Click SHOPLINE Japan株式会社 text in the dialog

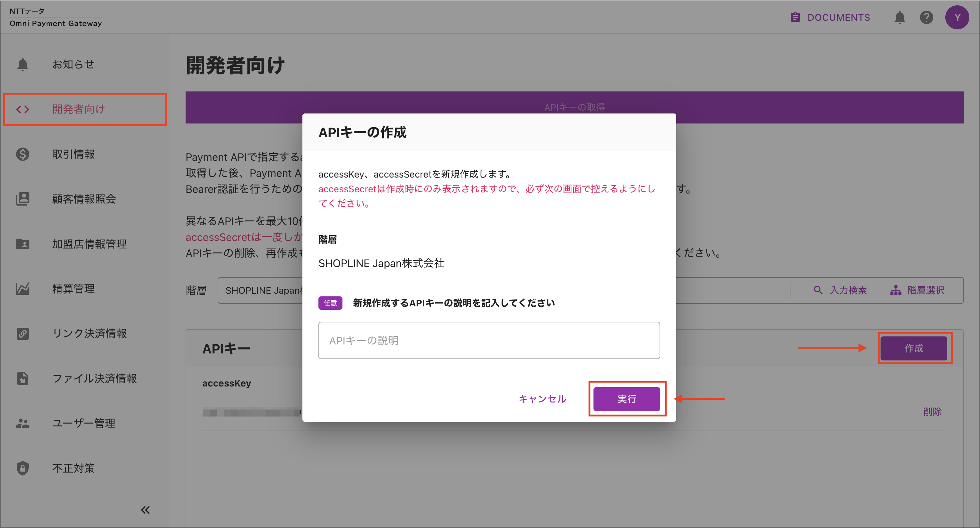coord(381,263)
